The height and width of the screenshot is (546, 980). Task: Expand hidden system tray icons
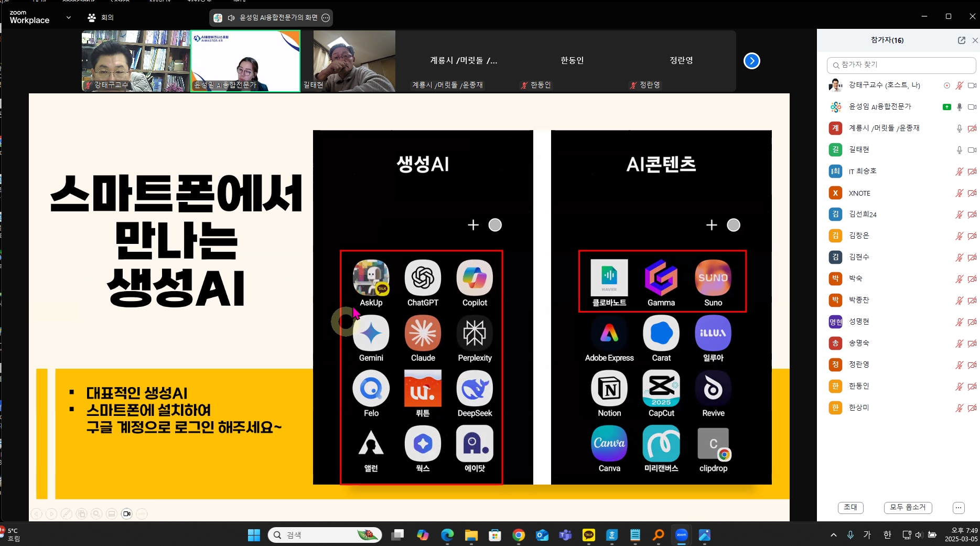point(833,535)
